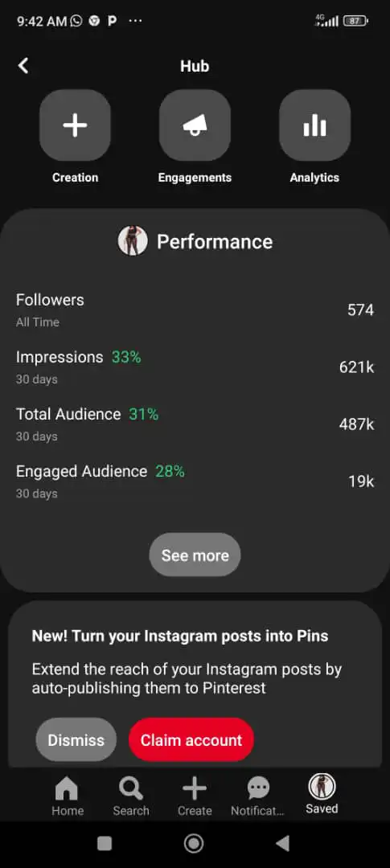This screenshot has width=390, height=868.
Task: Click the See more button
Action: click(195, 555)
